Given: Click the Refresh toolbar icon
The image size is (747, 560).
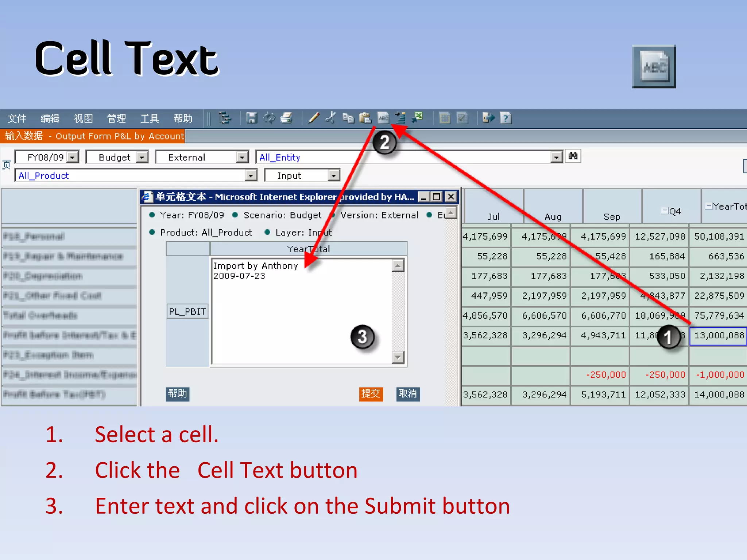Looking at the screenshot, I should point(269,118).
